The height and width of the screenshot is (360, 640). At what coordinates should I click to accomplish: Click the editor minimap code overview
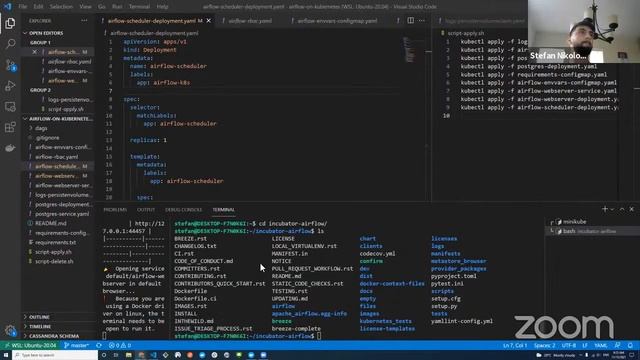(x=408, y=49)
